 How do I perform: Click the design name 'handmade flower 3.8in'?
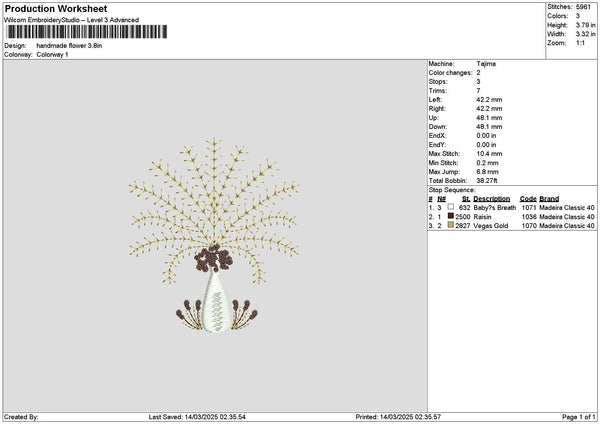pyautogui.click(x=69, y=46)
